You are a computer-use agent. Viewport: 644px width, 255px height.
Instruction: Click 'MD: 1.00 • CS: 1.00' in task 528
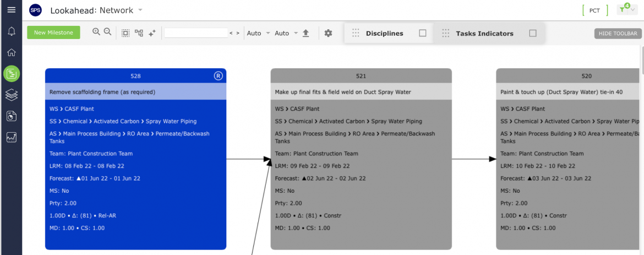click(77, 228)
